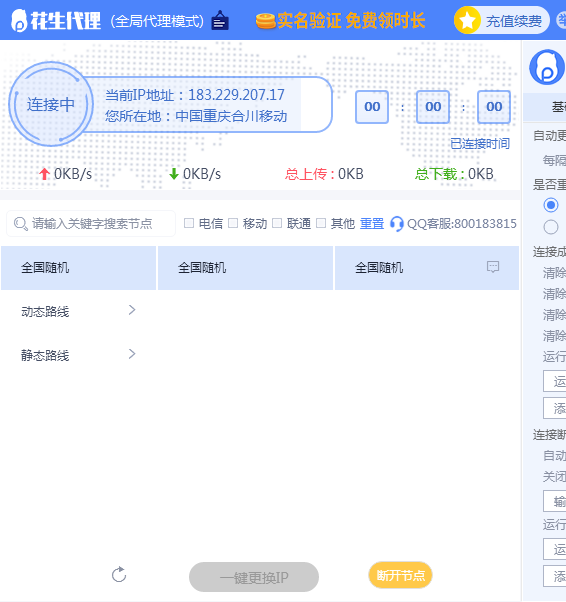Click the 连接中 status circle button
Image resolution: width=566 pixels, height=602 pixels.
pos(51,104)
